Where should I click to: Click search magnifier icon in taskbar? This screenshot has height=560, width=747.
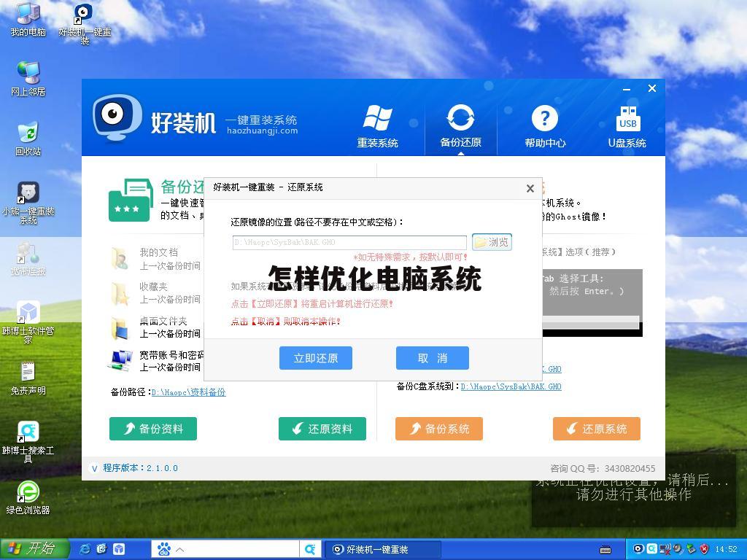(x=310, y=550)
